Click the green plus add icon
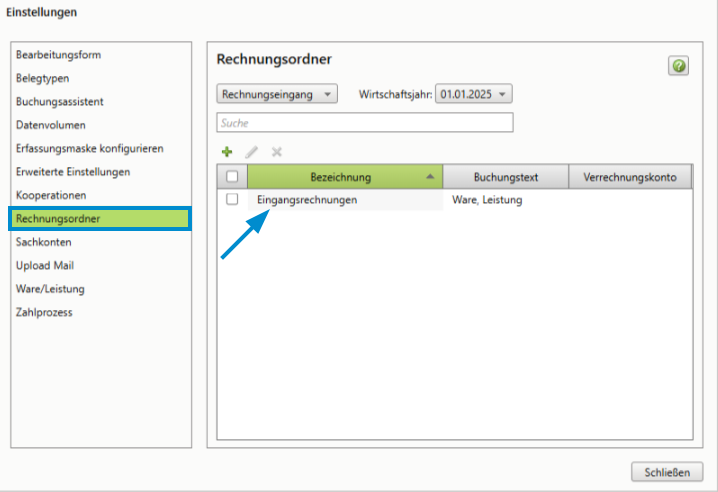This screenshot has width=718, height=492. 227,152
